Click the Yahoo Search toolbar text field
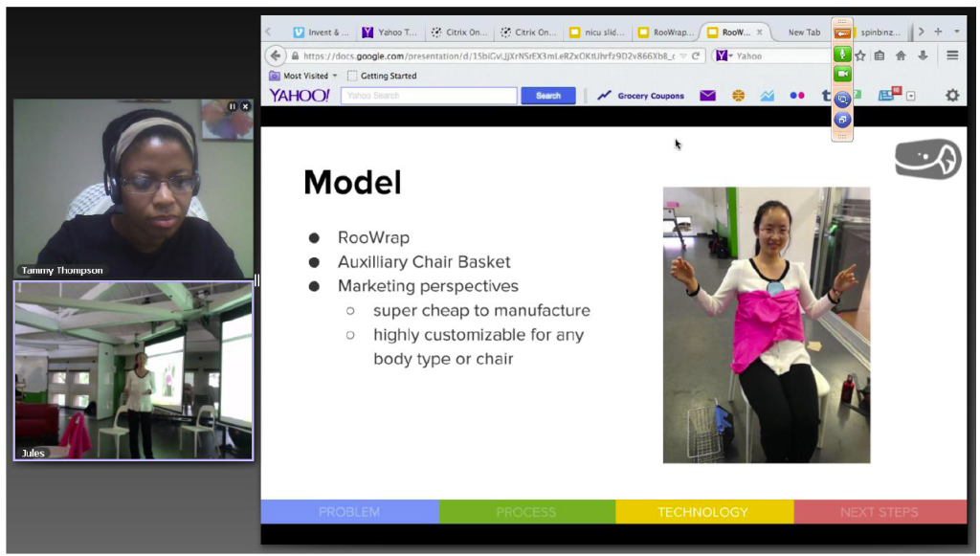 coord(429,96)
